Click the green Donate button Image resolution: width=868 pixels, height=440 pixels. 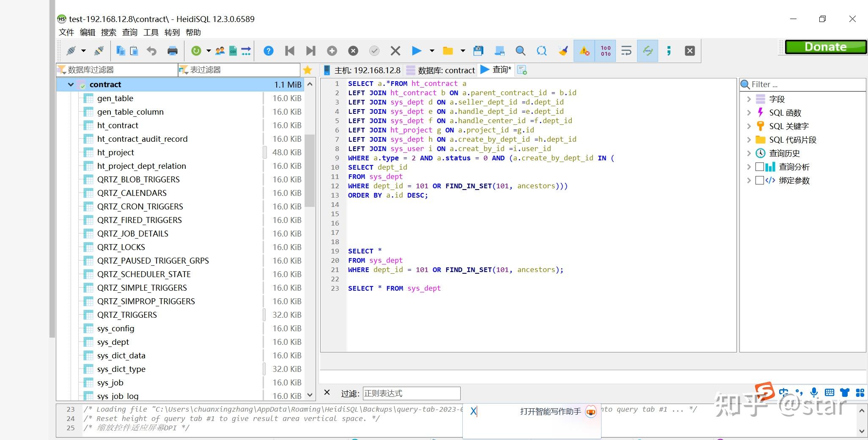[x=825, y=47]
